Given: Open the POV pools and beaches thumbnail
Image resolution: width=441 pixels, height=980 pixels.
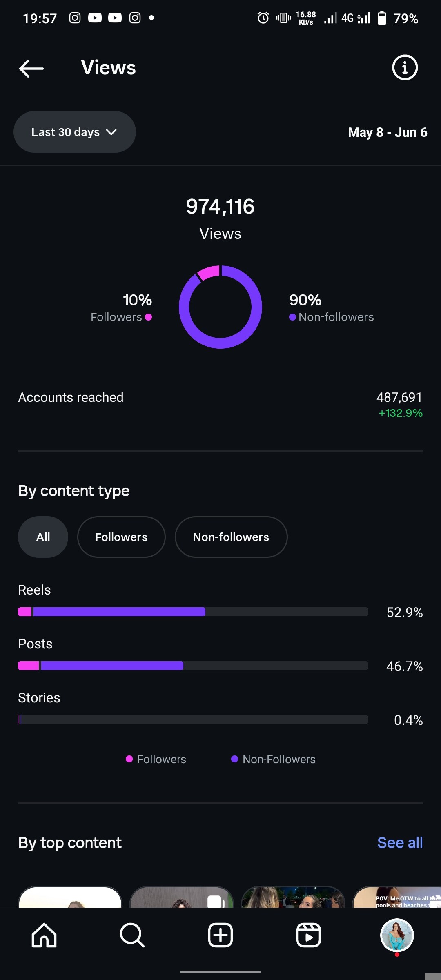Looking at the screenshot, I should [x=397, y=897].
